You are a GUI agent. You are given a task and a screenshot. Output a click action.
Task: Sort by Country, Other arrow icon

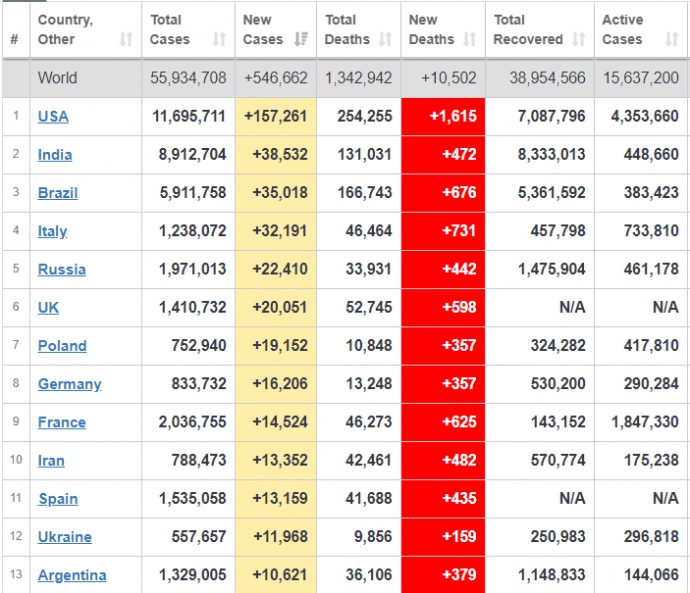pyautogui.click(x=126, y=40)
